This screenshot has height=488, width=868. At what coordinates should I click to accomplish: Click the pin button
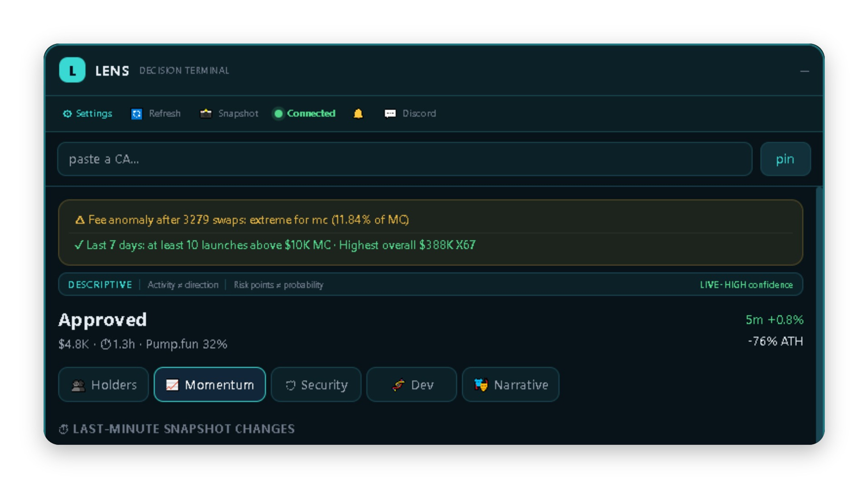(x=785, y=159)
